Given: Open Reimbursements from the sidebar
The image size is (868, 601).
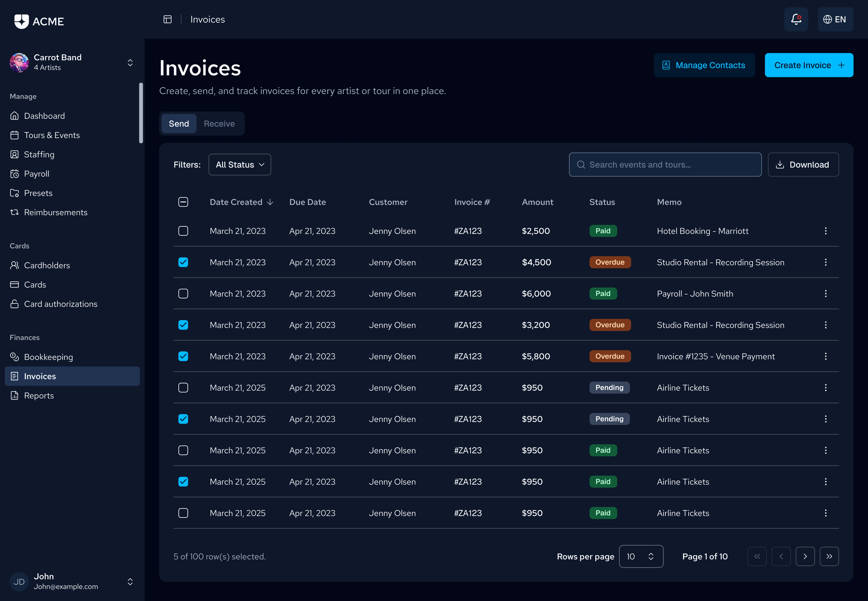Looking at the screenshot, I should point(55,212).
